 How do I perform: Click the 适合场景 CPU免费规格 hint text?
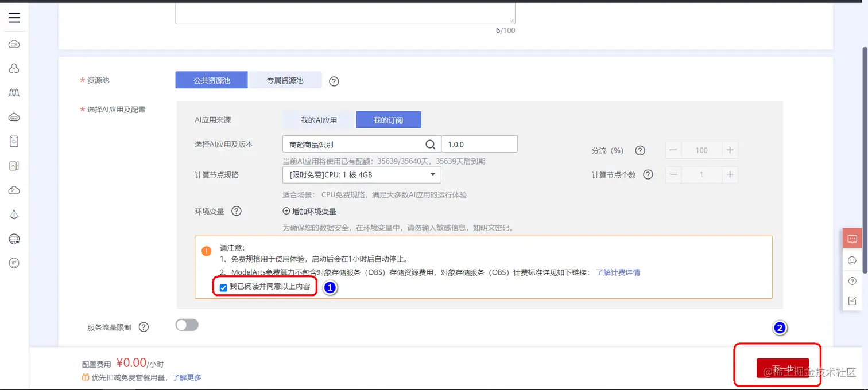(x=375, y=195)
